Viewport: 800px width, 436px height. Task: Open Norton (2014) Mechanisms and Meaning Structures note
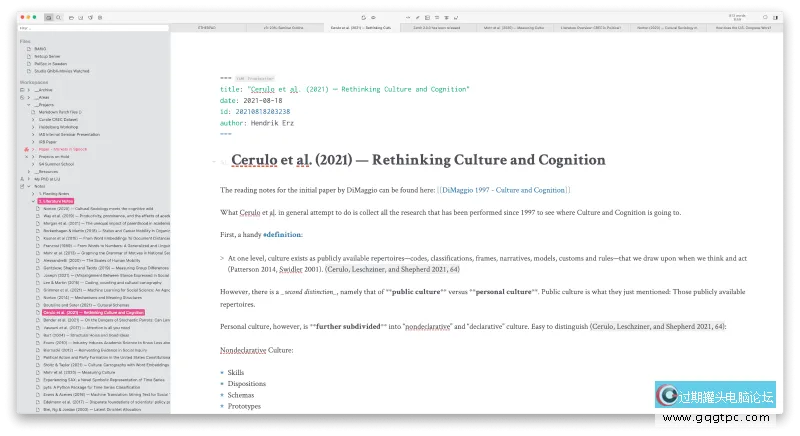92,298
